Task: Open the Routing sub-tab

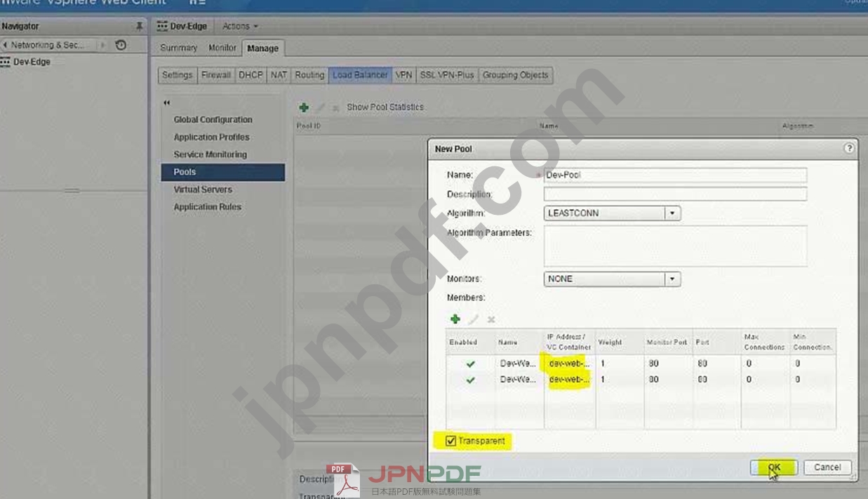Action: click(309, 75)
